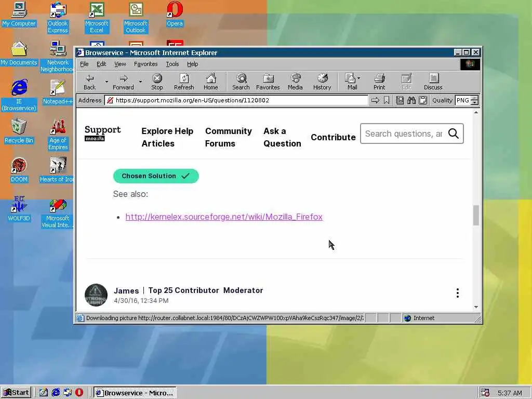Open the Contribute navigation link

(333, 137)
